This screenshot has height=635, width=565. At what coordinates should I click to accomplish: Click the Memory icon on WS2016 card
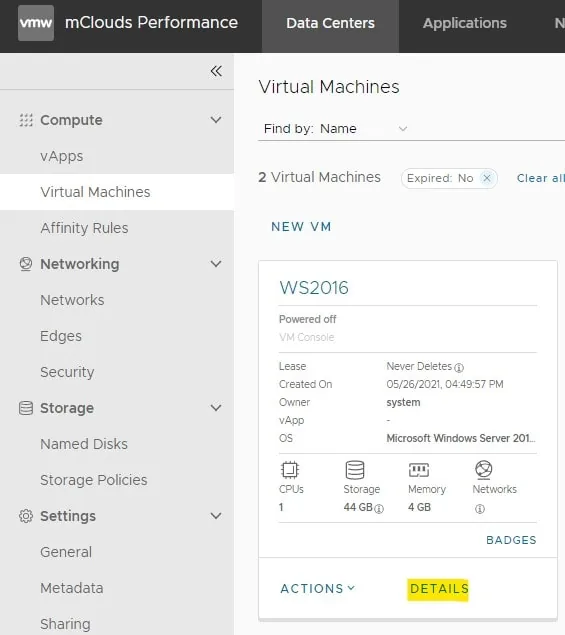tap(419, 470)
